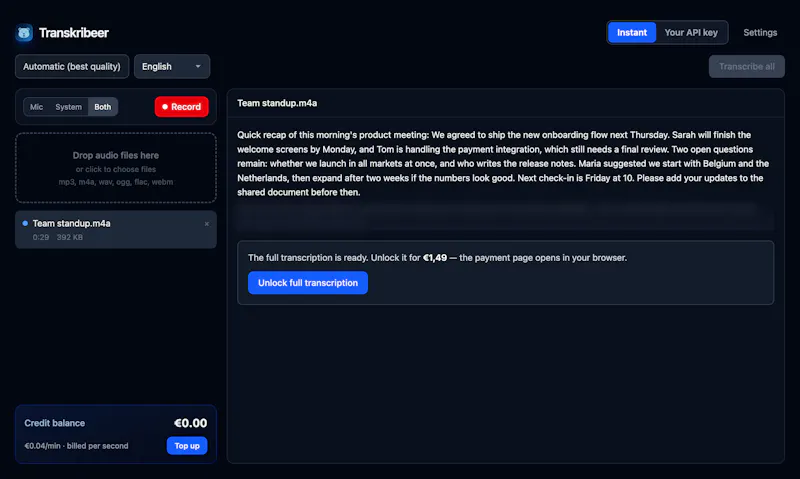Click the Transkribeer app title
The width and height of the screenshot is (800, 479).
click(x=74, y=33)
